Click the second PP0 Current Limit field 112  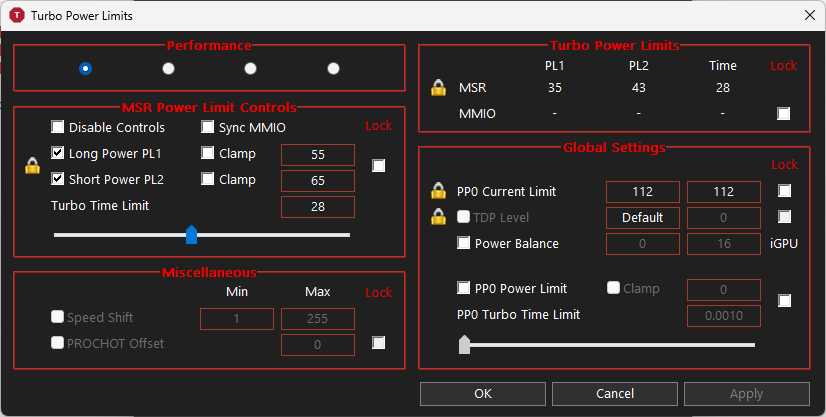(x=724, y=192)
